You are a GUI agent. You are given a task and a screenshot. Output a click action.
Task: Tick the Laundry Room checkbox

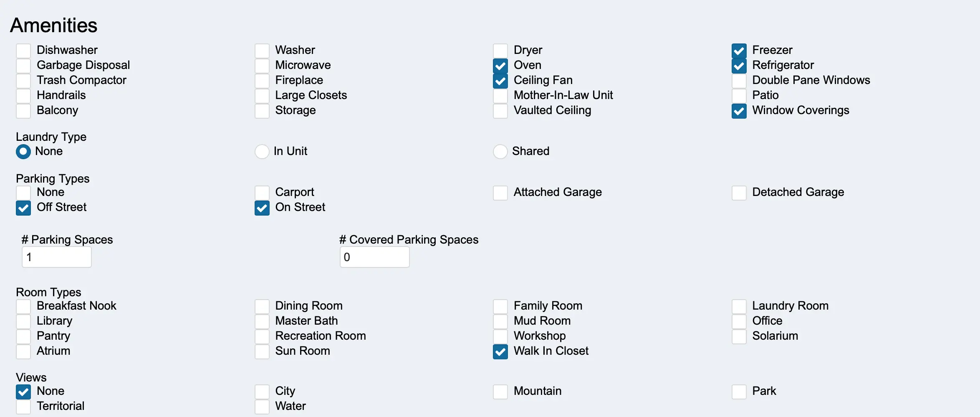click(x=739, y=306)
